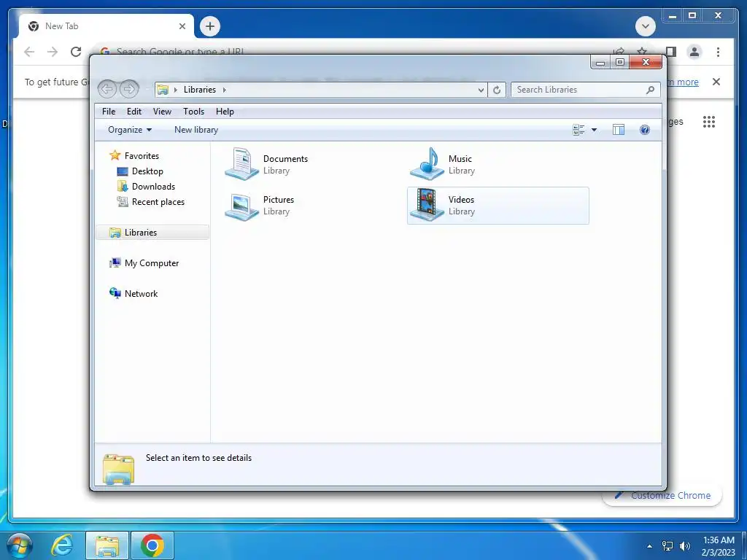Close the New Tab tab
The image size is (747, 560).
(182, 26)
